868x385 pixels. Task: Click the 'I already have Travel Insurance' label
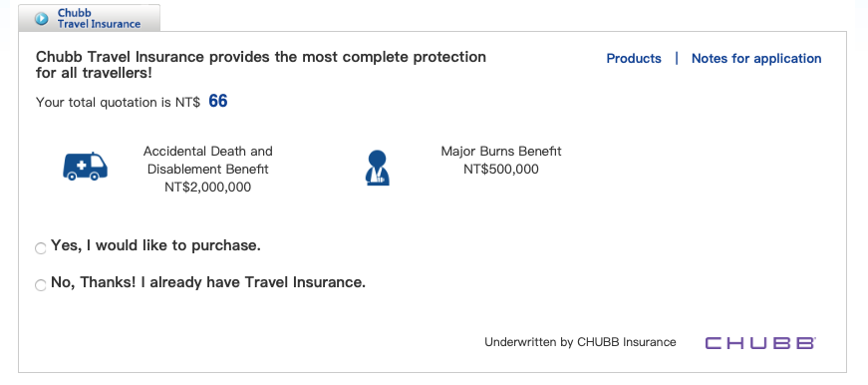(x=253, y=282)
